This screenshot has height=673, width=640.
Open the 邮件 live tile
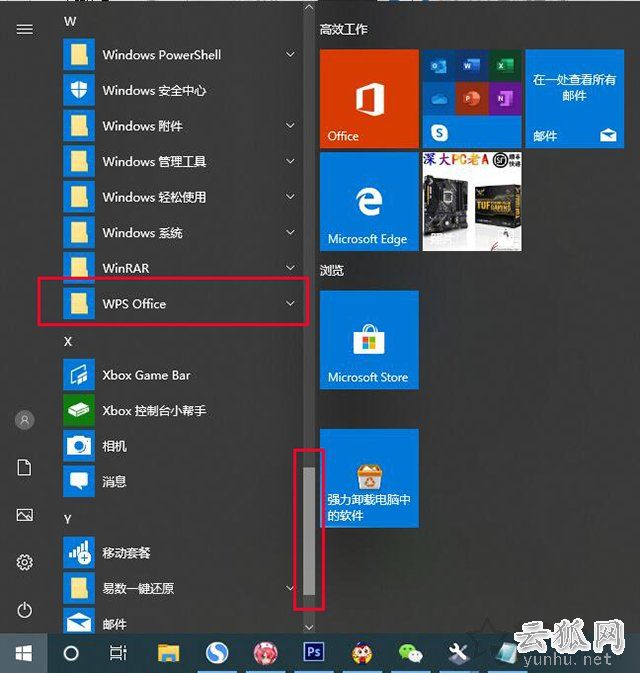click(575, 99)
